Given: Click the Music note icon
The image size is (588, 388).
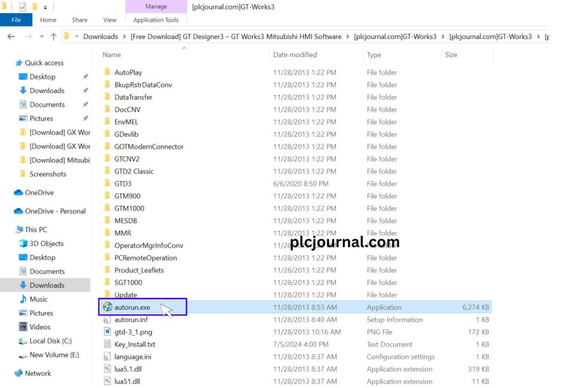Looking at the screenshot, I should pos(23,299).
